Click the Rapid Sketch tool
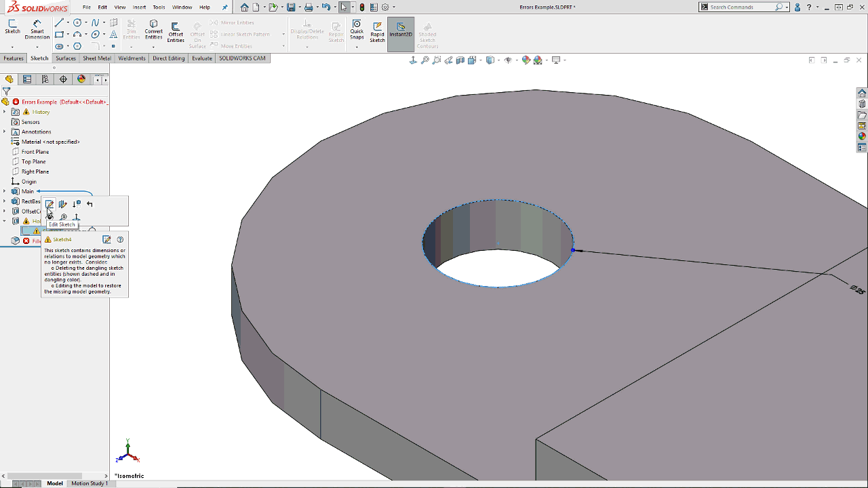The width and height of the screenshot is (868, 488). (x=377, y=32)
